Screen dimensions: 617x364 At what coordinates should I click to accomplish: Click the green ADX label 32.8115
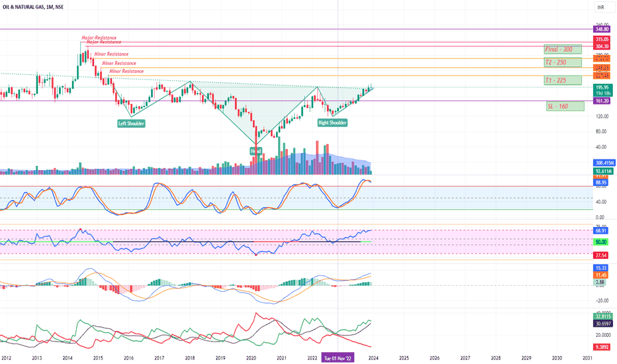[603, 316]
